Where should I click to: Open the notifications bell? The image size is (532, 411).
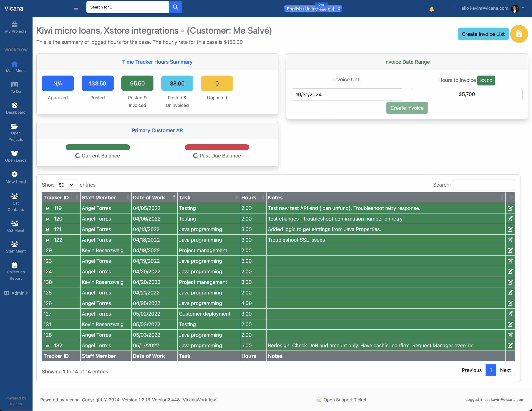(x=432, y=9)
